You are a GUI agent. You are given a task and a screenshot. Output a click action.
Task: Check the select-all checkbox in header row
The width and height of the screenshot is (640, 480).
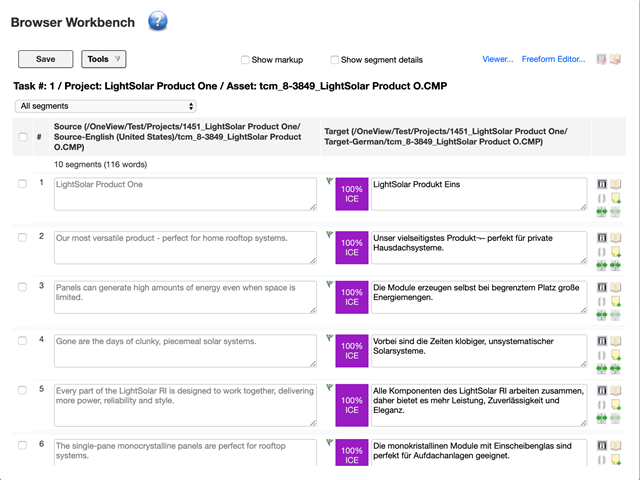pyautogui.click(x=23, y=137)
